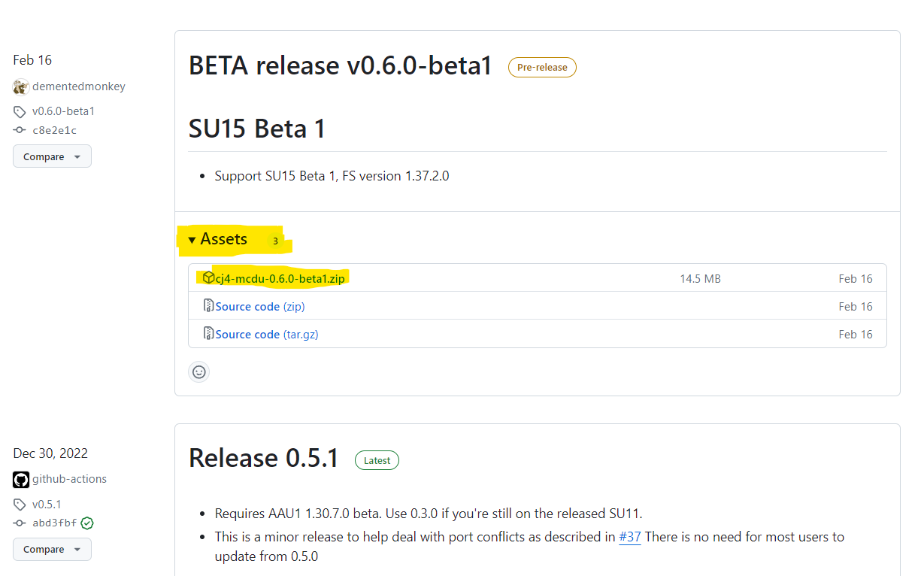
Task: Download cj4-mcdu-0.6.0-beta1.zip
Action: [x=280, y=278]
